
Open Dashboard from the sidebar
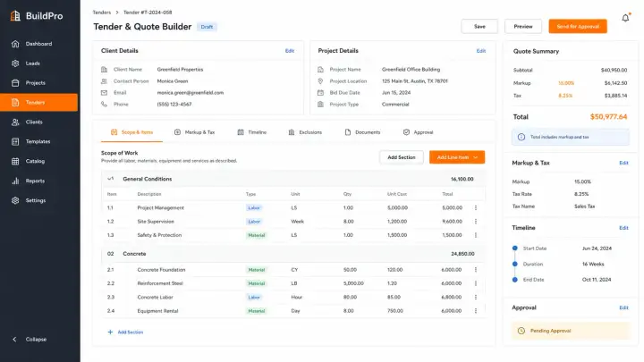(x=38, y=44)
